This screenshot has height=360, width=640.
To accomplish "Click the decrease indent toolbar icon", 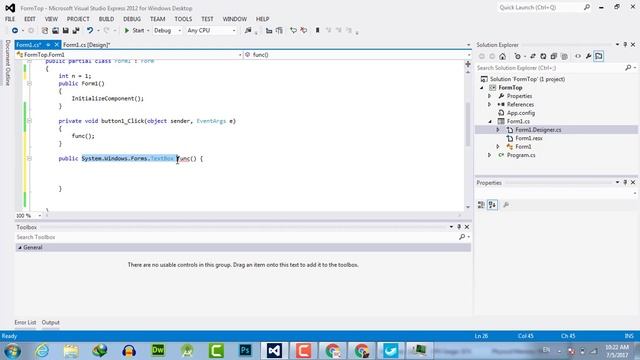I will pyautogui.click(x=269, y=31).
